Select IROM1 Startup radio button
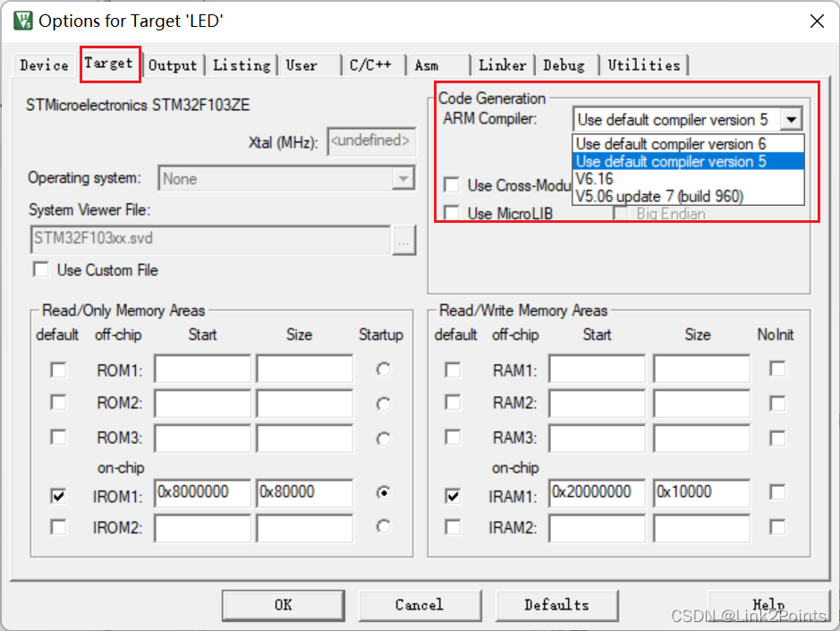The image size is (840, 631). [x=383, y=492]
